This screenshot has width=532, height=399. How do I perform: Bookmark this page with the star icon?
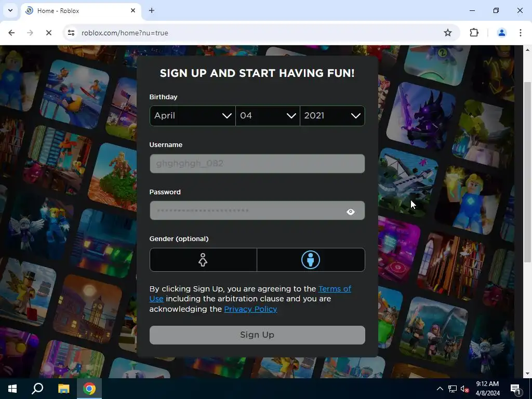[x=448, y=33]
